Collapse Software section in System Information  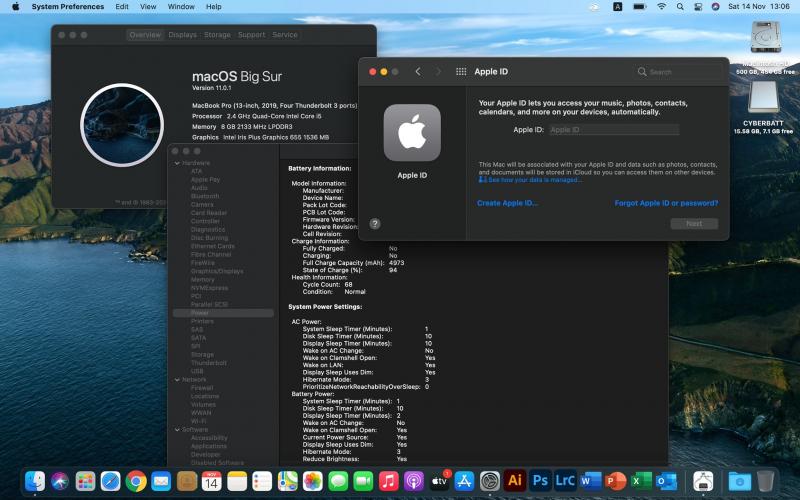coord(177,430)
